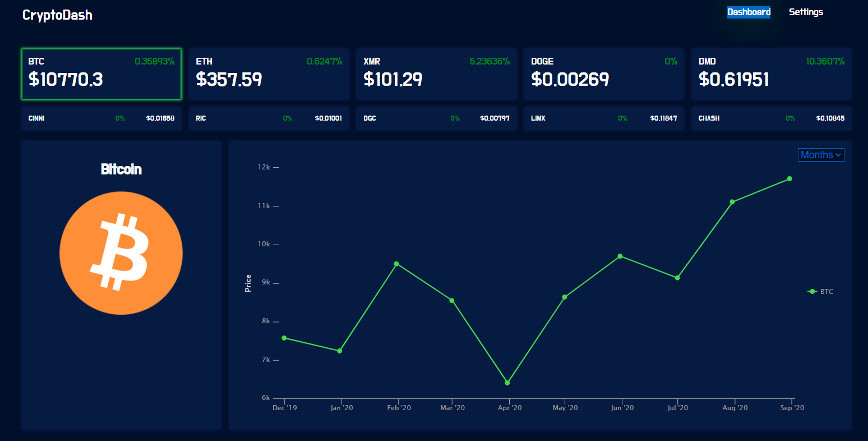The height and width of the screenshot is (441, 868).
Task: Click the "$357.59" price value
Action: point(229,80)
